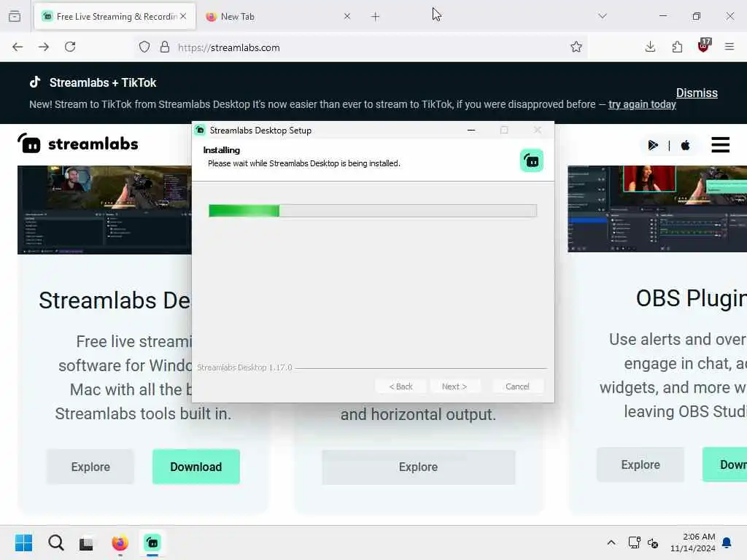Viewport: 747px width, 560px height.
Task: Open the Firefox downloads panel
Action: pos(650,47)
